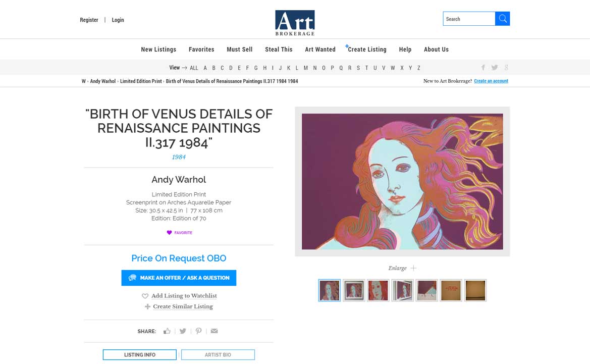Click the purple Favorite heart icon
The image size is (590, 364).
pos(169,233)
